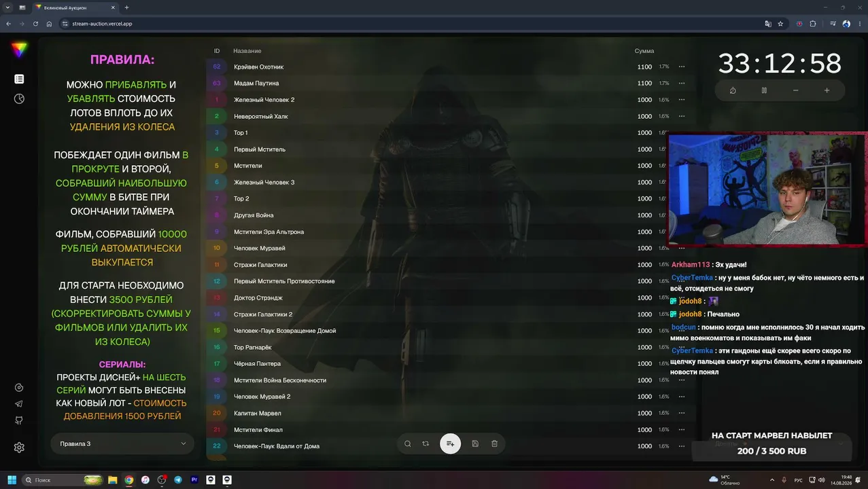
Task: Open the lots list view in sidebar
Action: click(19, 79)
